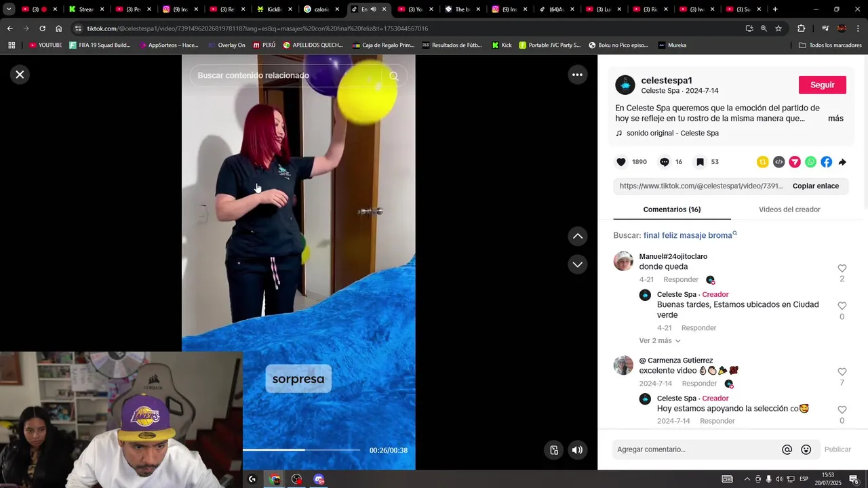Open the Chrome extensions puzzle icon
This screenshot has height=488, width=868.
point(801,28)
